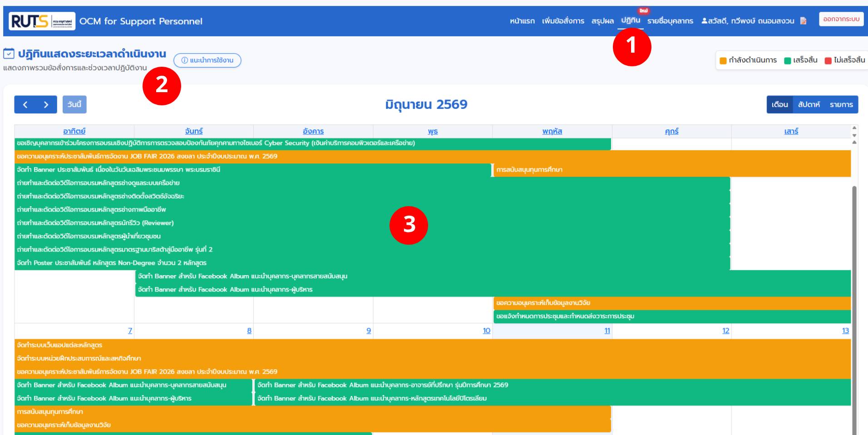Screen dimensions: 868x435
Task: Open the document file icon beside the username
Action: point(803,21)
